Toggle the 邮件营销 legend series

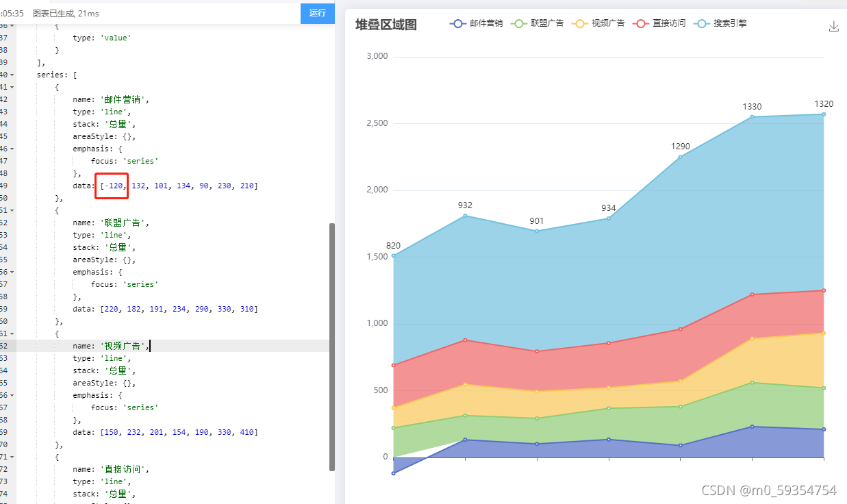click(477, 23)
